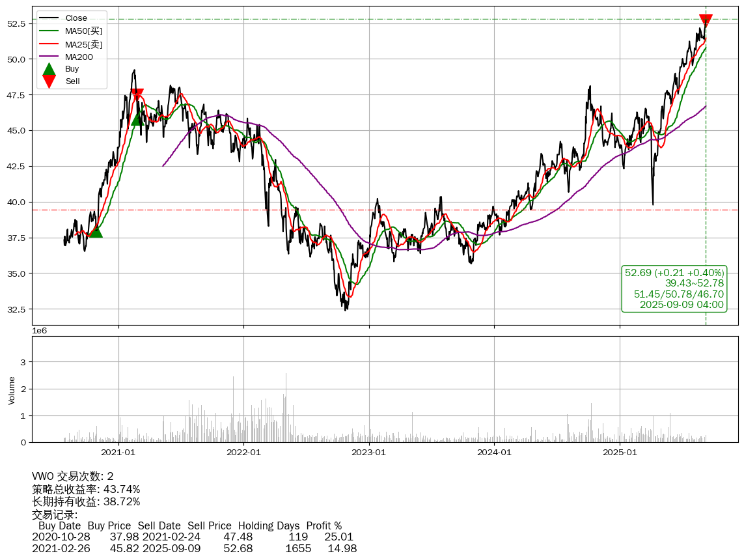Click the sell marker from February 2021
Viewport: 744px width, 560px height.
(137, 95)
